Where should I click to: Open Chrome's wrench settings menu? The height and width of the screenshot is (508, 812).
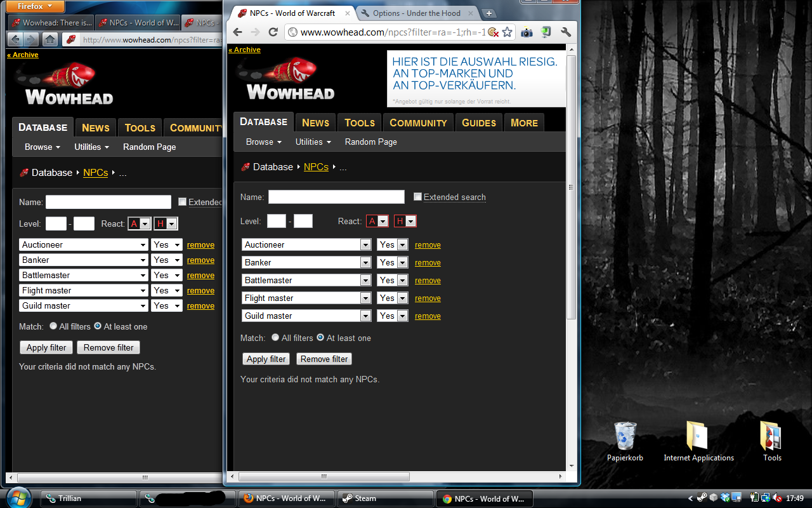566,32
